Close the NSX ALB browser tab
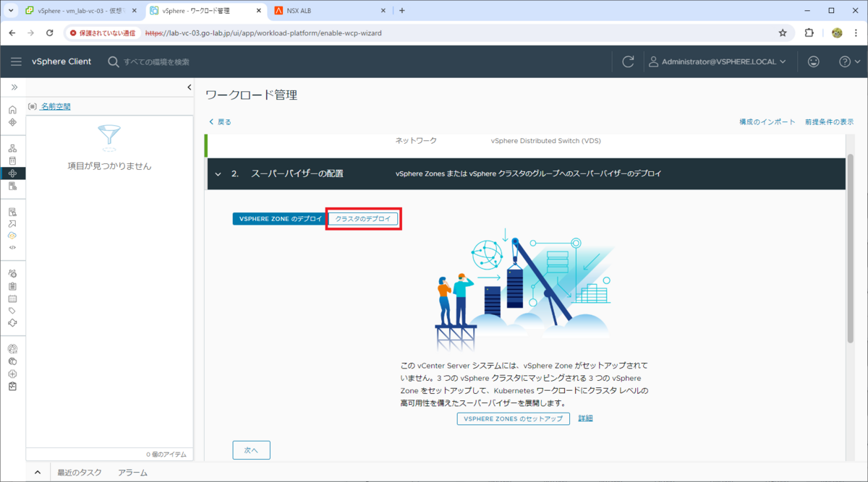This screenshot has width=868, height=482. [x=384, y=11]
